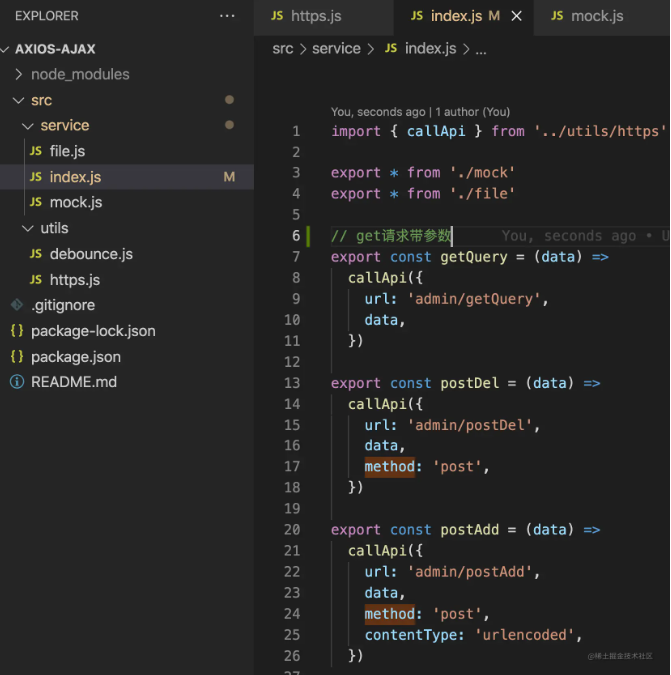
Task: Click the git icon beside .gitignore
Action: click(x=17, y=305)
